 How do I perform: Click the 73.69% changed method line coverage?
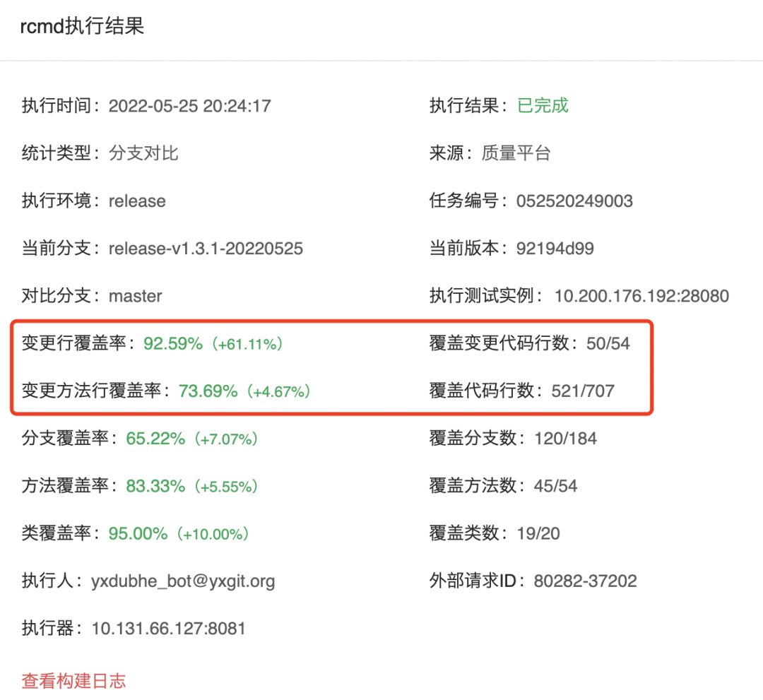click(208, 391)
